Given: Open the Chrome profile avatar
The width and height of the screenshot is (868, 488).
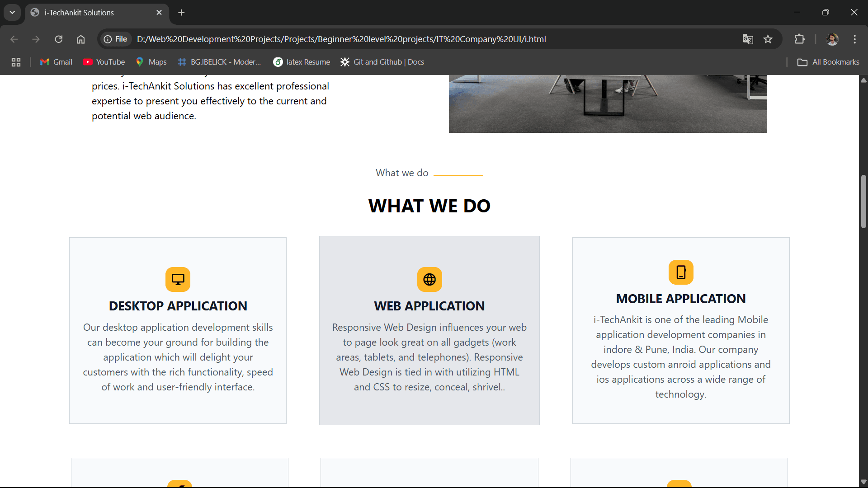Looking at the screenshot, I should (832, 39).
